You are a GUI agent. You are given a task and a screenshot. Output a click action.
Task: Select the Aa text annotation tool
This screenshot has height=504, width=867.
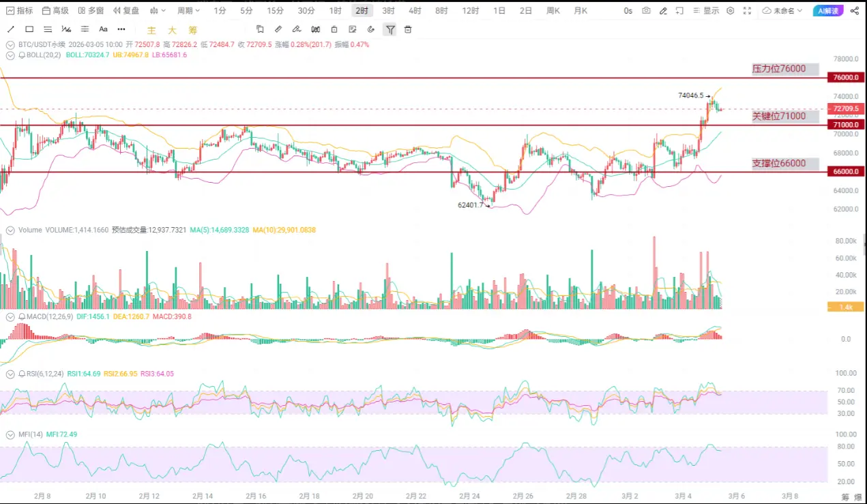point(103,29)
